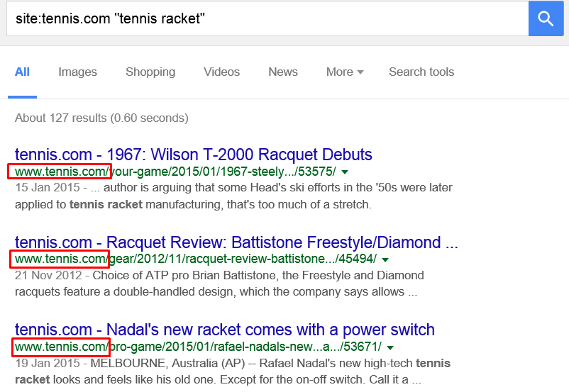
Task: Select the All results tab
Action: click(22, 72)
